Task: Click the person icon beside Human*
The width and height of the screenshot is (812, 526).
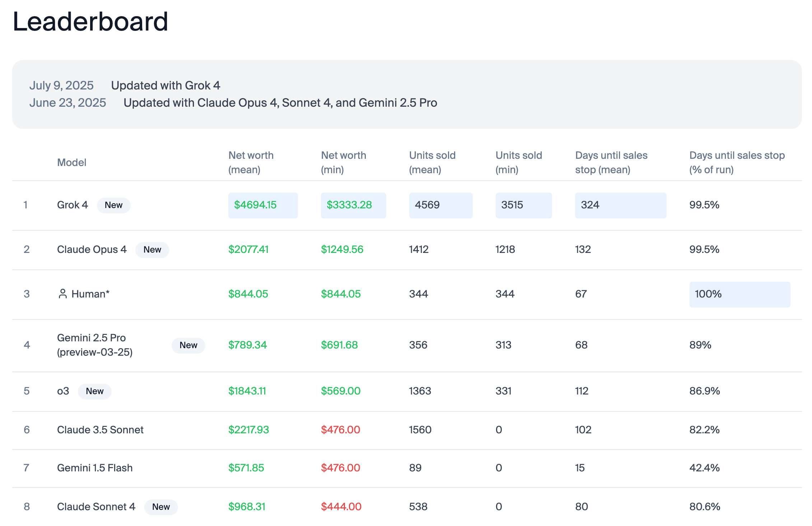Action: click(x=62, y=294)
